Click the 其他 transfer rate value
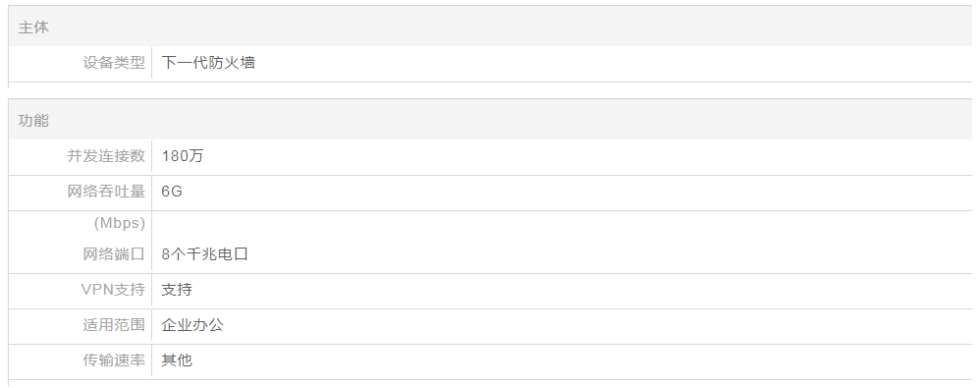 177,360
